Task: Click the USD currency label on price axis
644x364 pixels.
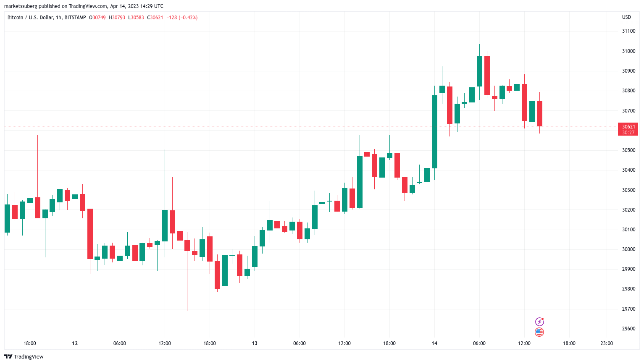Action: pos(626,17)
